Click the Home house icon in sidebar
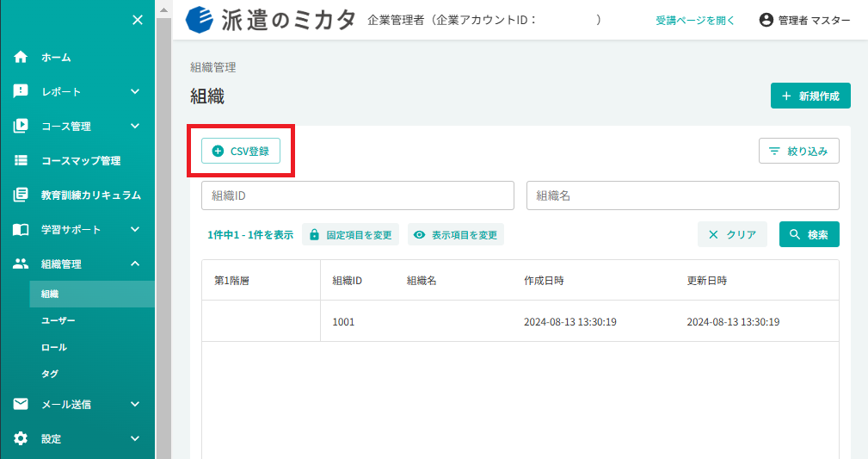This screenshot has width=868, height=459. coord(21,57)
